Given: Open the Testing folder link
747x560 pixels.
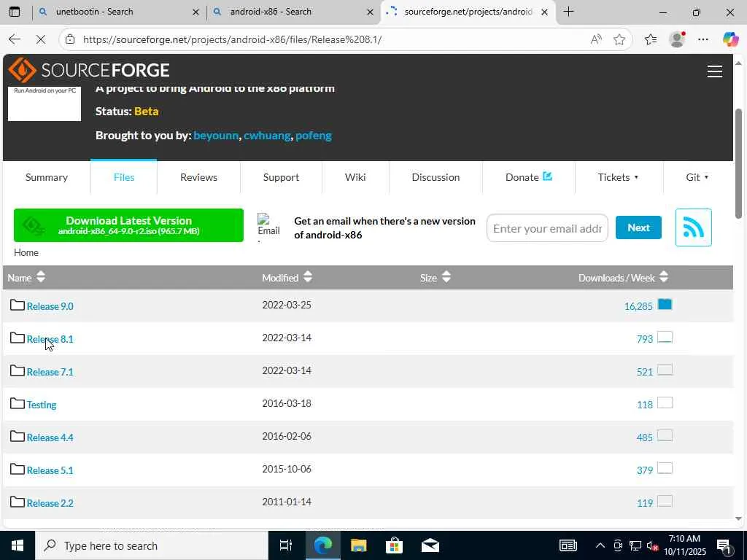Looking at the screenshot, I should (x=42, y=405).
